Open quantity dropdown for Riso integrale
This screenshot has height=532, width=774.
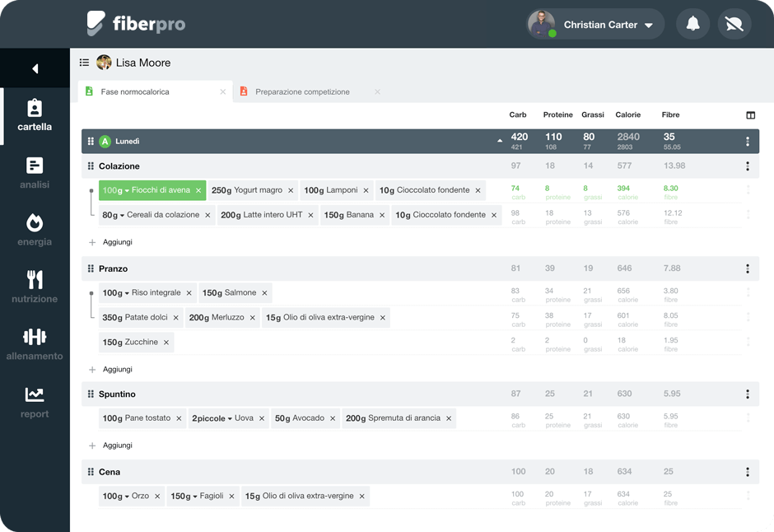click(126, 293)
